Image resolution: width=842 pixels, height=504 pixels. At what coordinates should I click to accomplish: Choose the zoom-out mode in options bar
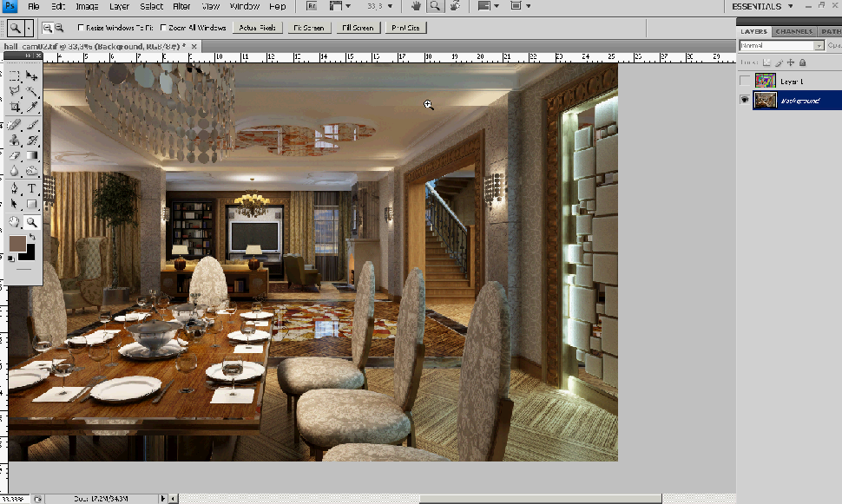[x=59, y=28]
